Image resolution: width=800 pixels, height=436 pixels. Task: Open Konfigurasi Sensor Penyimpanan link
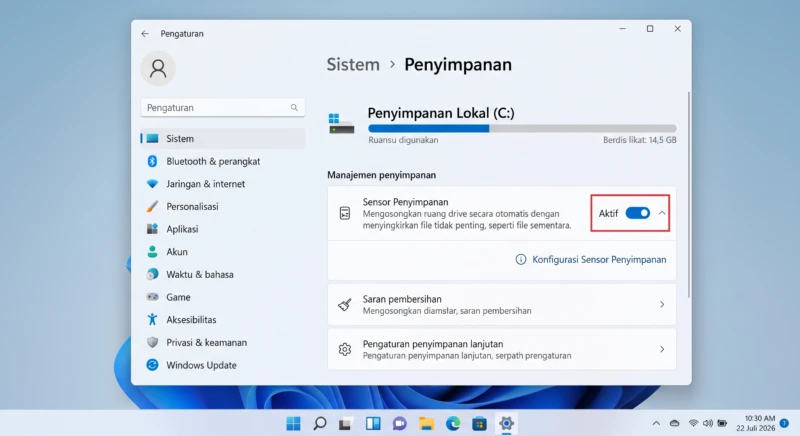(x=599, y=260)
